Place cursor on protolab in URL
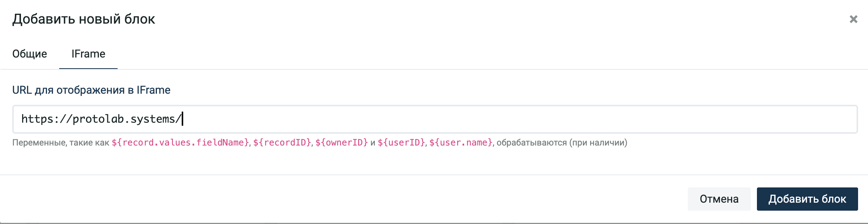Image resolution: width=868 pixels, height=224 pixels. pyautogui.click(x=98, y=119)
